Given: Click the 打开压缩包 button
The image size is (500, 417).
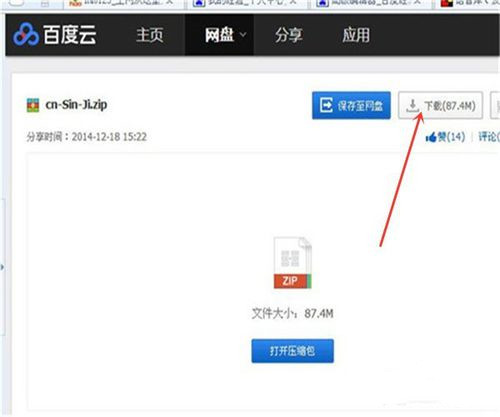Looking at the screenshot, I should pos(292,351).
